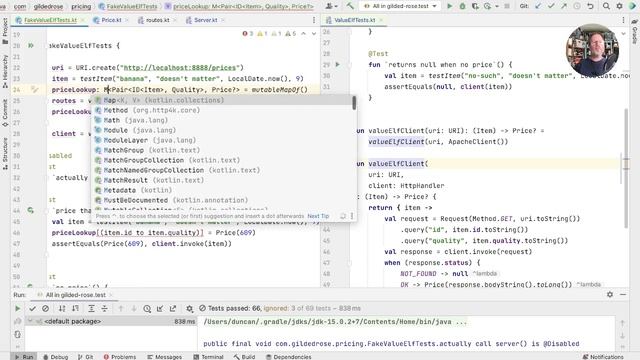This screenshot has width=640, height=360.
Task: Open Run panel options gear
Action: pos(610,294)
